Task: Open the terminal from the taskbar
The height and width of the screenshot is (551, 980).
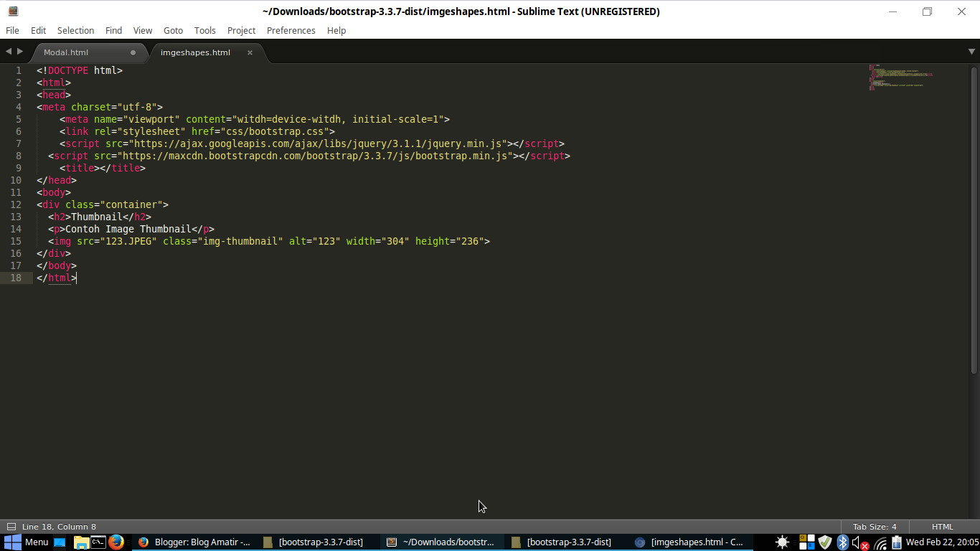Action: (98, 542)
